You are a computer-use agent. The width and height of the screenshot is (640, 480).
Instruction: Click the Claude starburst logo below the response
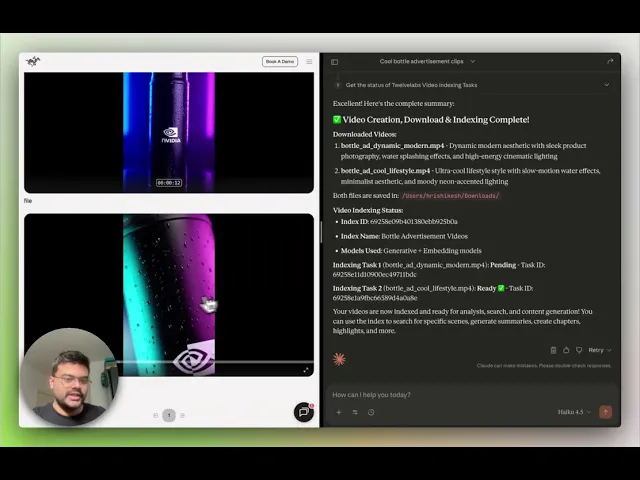(339, 359)
